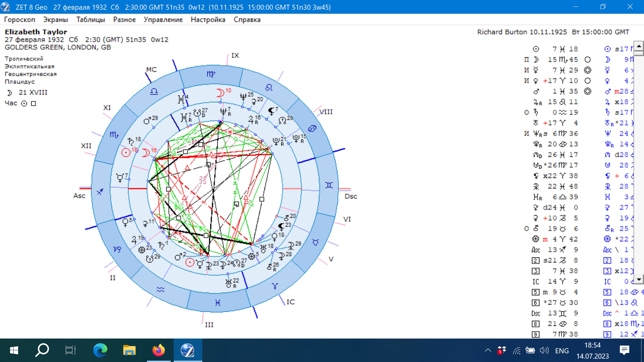Click the Elizabeth Taylor chart title
Image resolution: width=644 pixels, height=362 pixels.
click(36, 32)
